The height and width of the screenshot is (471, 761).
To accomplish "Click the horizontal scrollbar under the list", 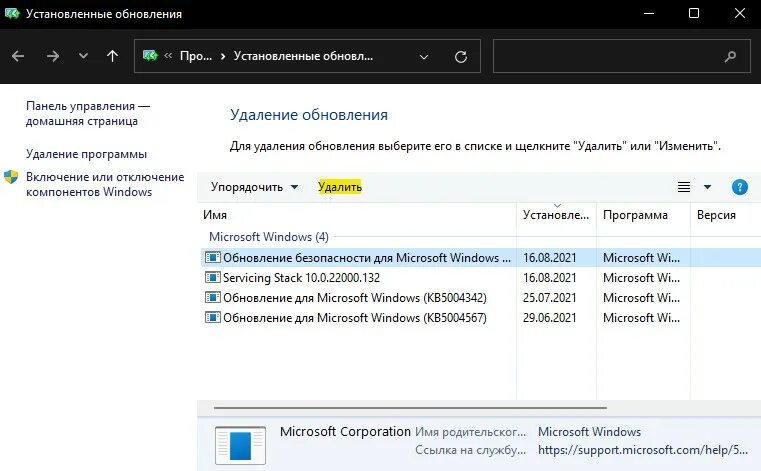I will 410,408.
